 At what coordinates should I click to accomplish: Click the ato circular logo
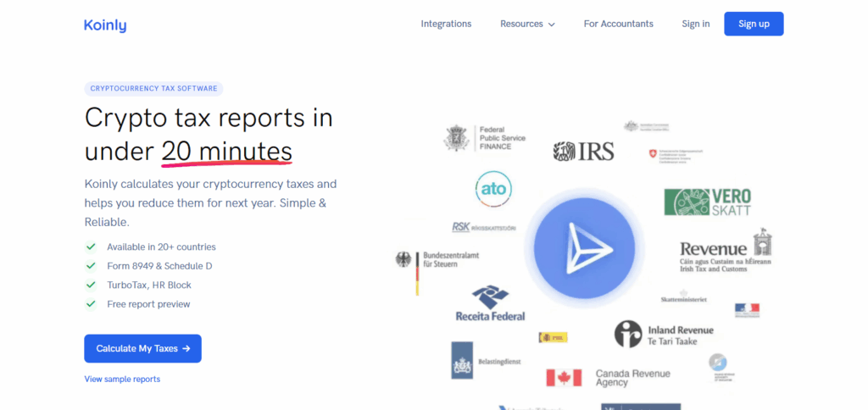click(493, 188)
